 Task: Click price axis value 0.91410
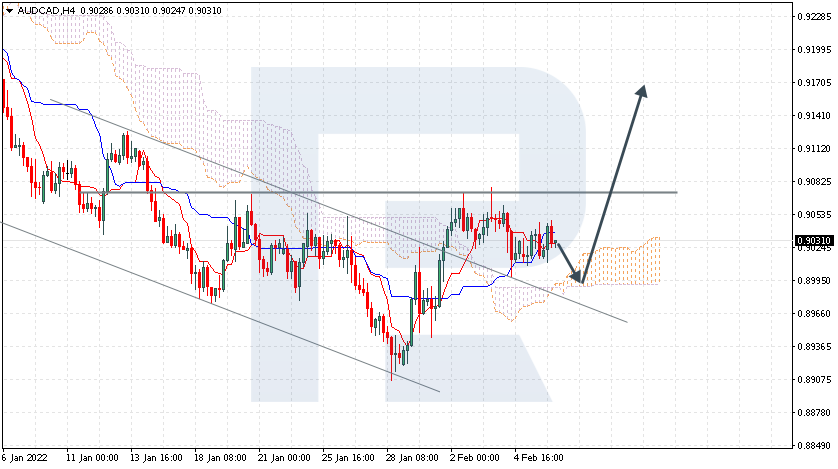(x=814, y=115)
